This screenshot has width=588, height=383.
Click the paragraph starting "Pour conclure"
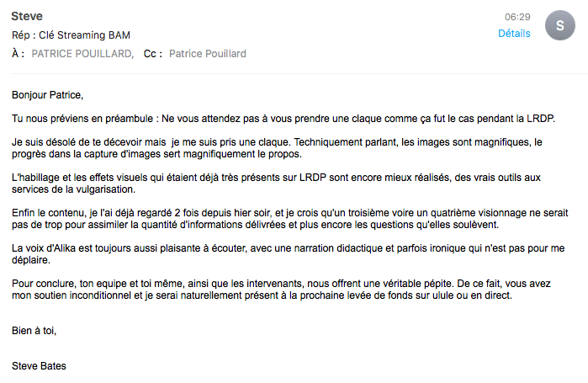point(281,290)
